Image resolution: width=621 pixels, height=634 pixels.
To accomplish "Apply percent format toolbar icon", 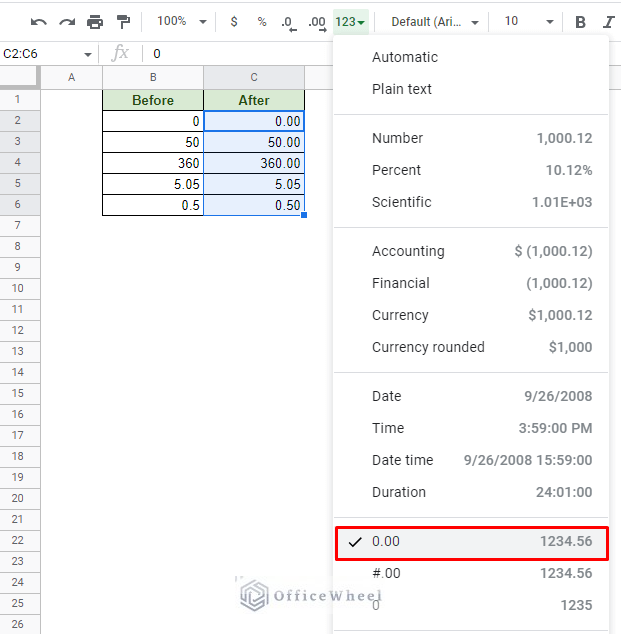I will (x=262, y=21).
